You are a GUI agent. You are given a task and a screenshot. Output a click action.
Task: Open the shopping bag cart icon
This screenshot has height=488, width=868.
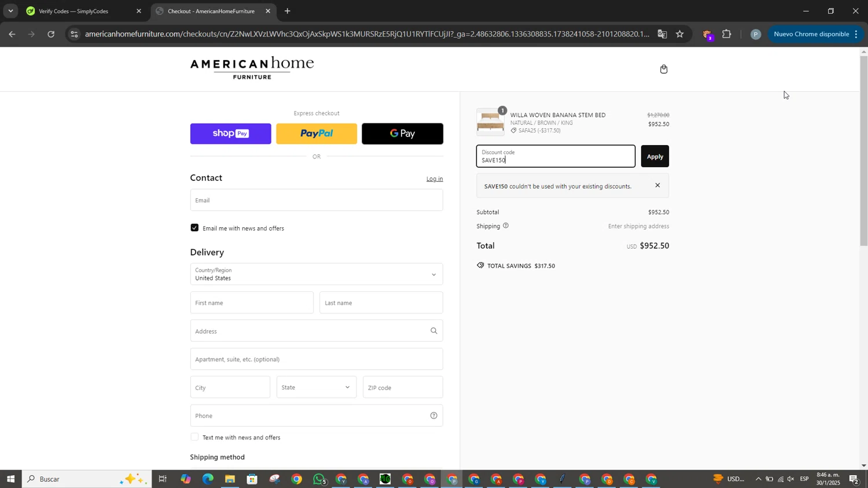664,69
